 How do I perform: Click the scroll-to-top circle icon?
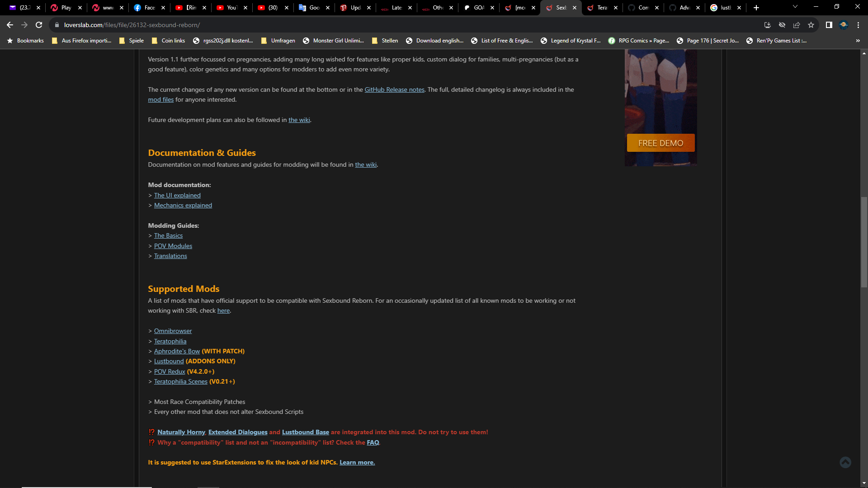coord(846,462)
